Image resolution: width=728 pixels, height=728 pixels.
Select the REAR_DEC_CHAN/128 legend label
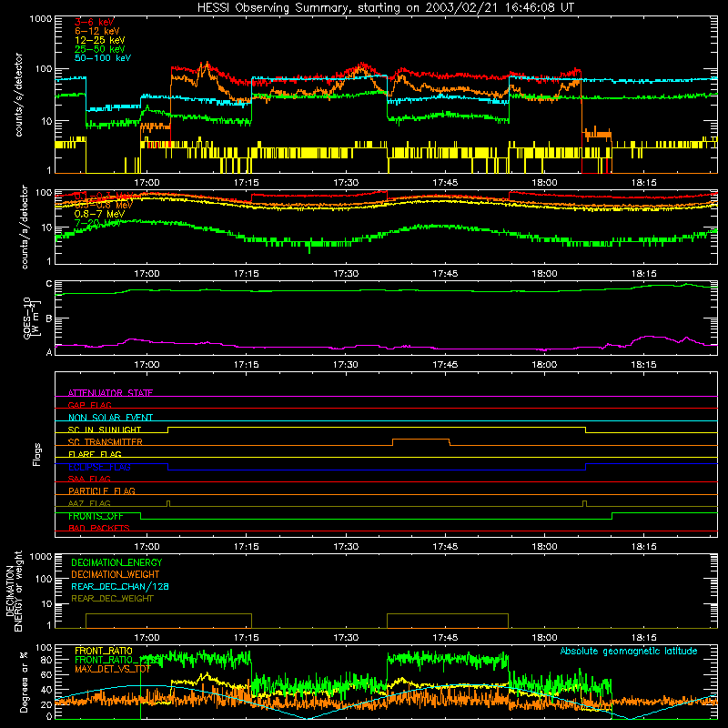[120, 586]
